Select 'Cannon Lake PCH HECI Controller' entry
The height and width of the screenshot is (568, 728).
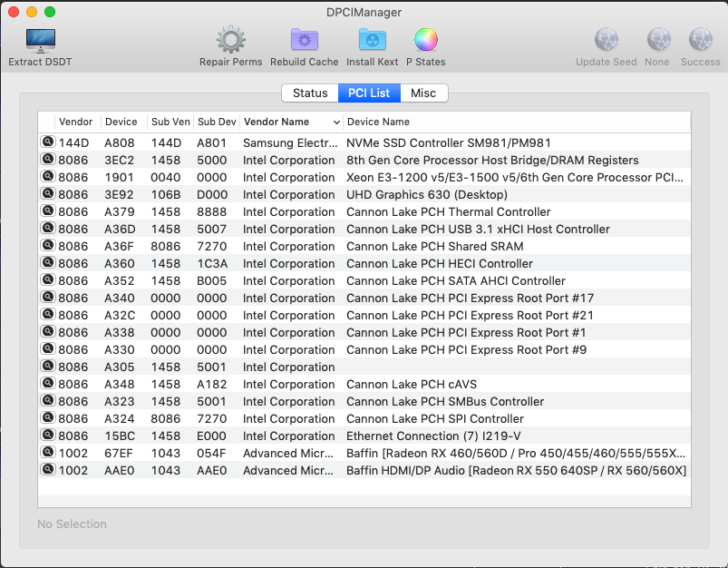(440, 263)
